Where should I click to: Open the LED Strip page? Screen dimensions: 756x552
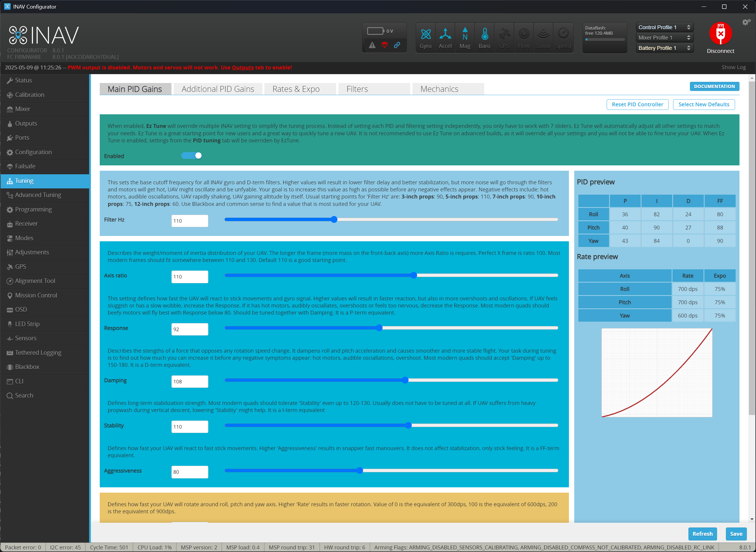click(45, 324)
